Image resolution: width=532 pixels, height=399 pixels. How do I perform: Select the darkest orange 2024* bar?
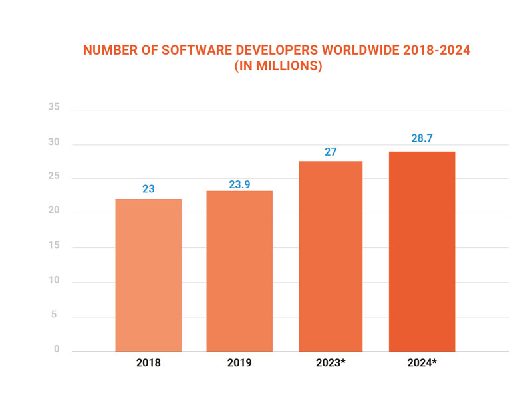pyautogui.click(x=422, y=251)
